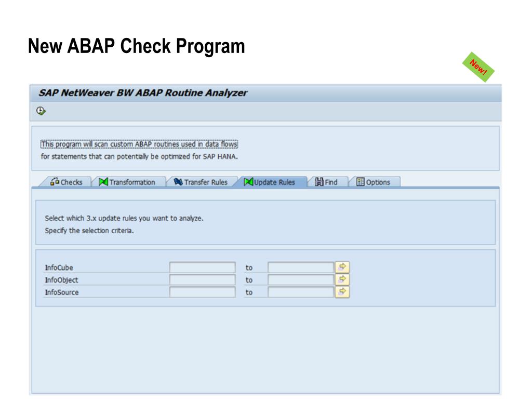This screenshot has width=532, height=399.
Task: Open multiple selection for InfoSource
Action: (x=342, y=292)
